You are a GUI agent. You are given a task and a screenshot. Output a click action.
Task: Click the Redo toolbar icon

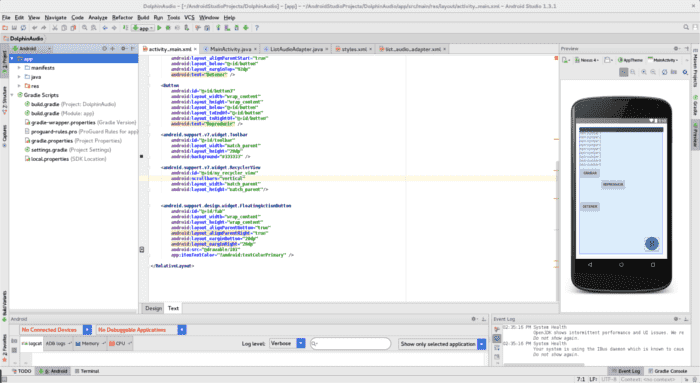pyautogui.click(x=43, y=28)
